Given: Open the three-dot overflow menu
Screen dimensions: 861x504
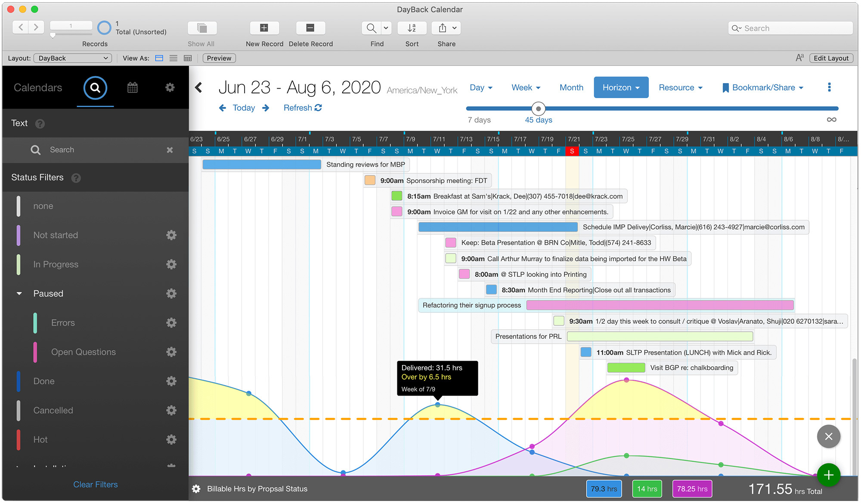Looking at the screenshot, I should 829,87.
